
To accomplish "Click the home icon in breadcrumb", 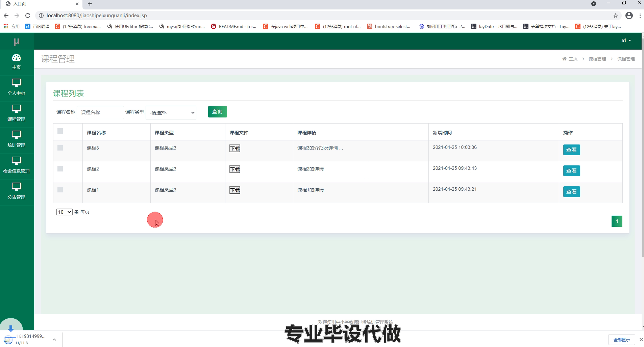I will [564, 59].
